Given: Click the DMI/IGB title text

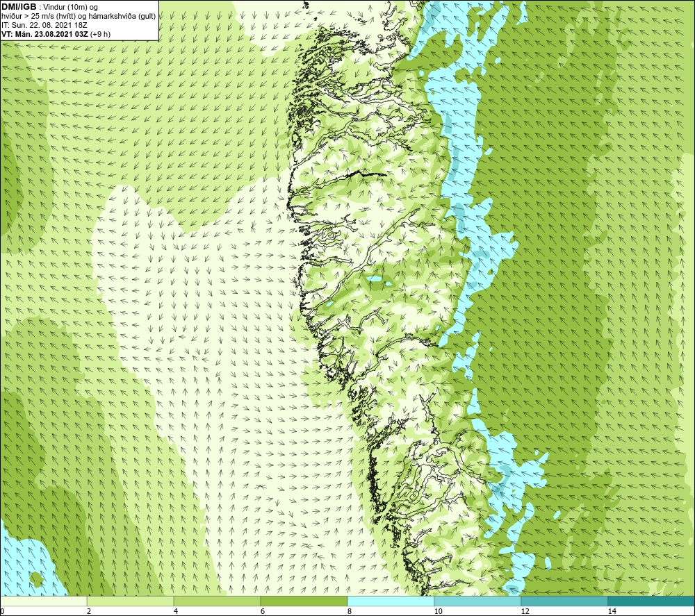Looking at the screenshot, I should click(x=19, y=7).
